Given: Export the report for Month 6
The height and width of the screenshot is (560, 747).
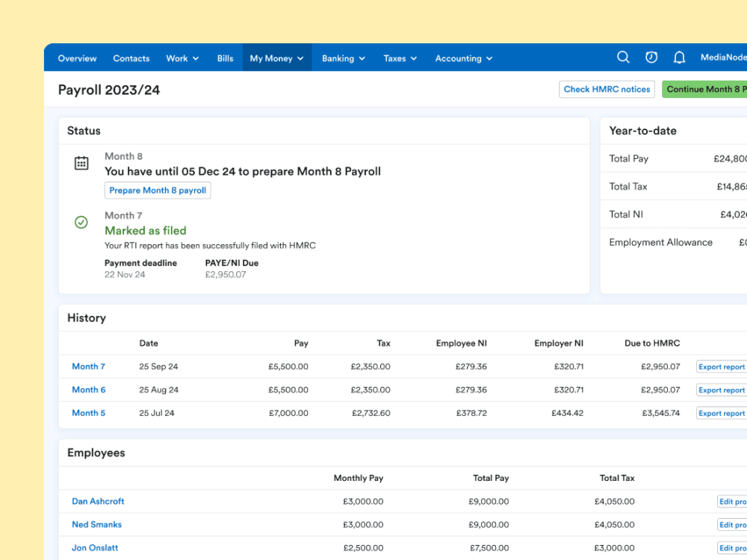Looking at the screenshot, I should 721,390.
